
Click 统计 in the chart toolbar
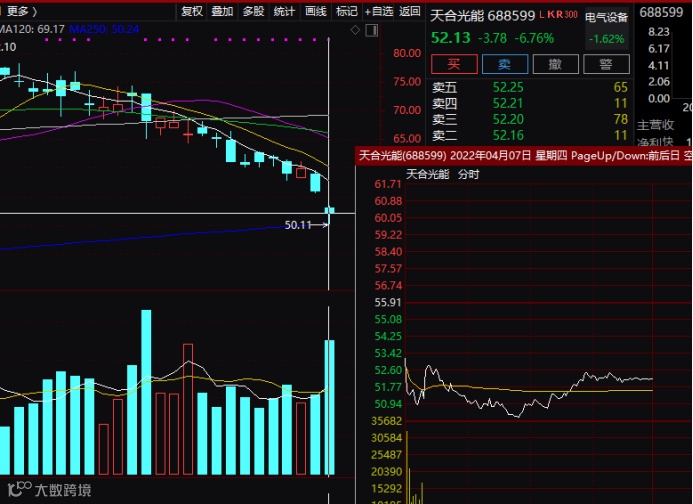coord(284,11)
